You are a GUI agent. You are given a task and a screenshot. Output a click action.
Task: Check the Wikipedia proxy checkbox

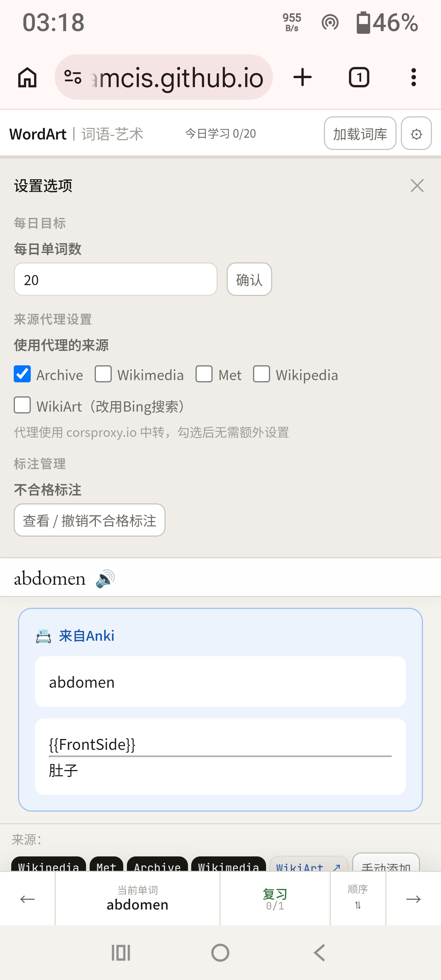(261, 374)
